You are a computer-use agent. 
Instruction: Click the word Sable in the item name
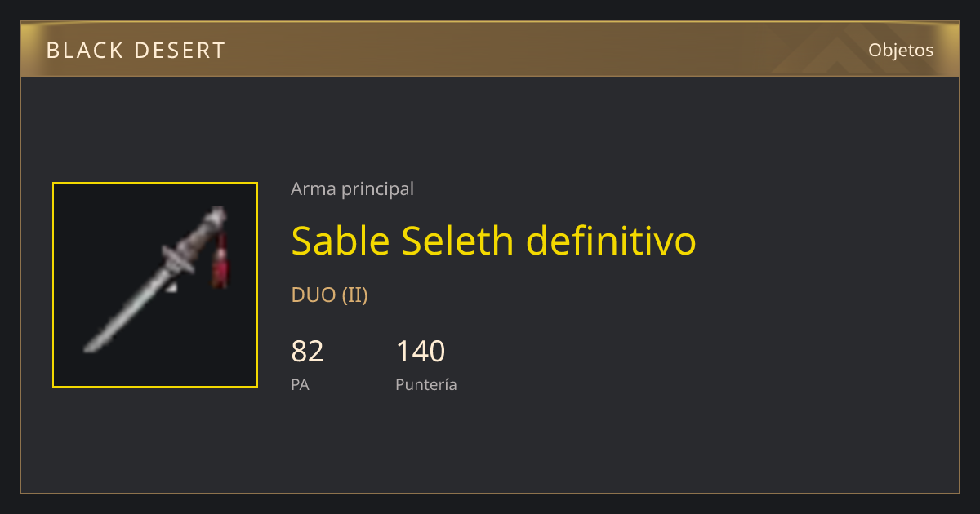click(x=341, y=241)
